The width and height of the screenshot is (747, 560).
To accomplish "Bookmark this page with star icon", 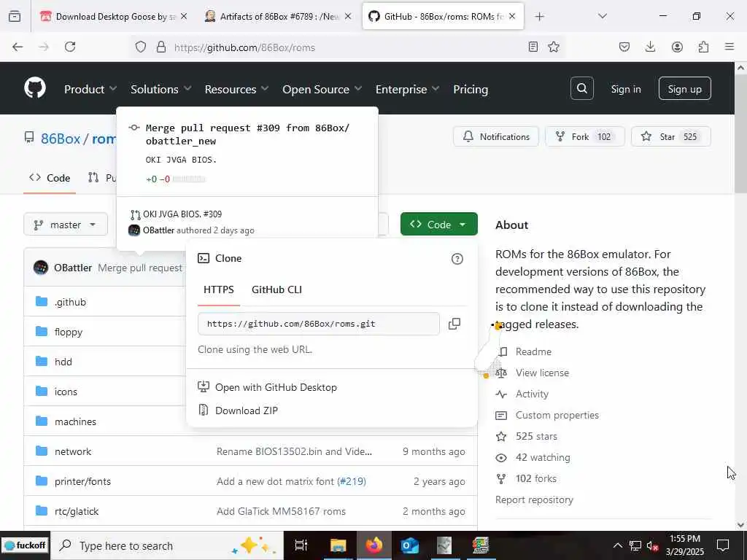I will point(553,47).
